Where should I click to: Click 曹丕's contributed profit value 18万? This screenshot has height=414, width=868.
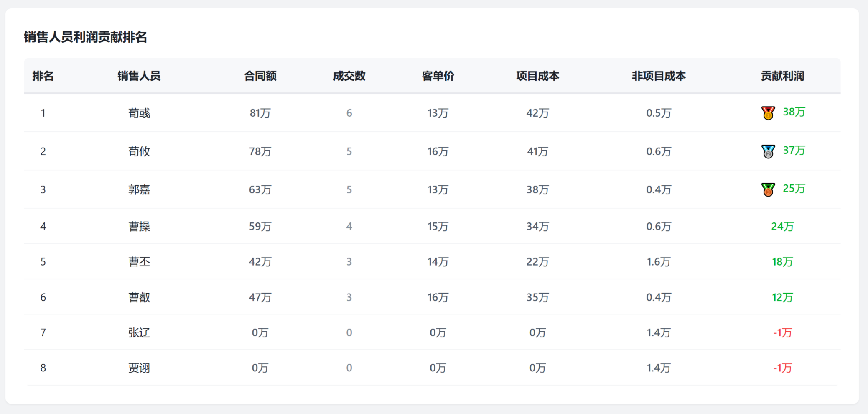782,262
